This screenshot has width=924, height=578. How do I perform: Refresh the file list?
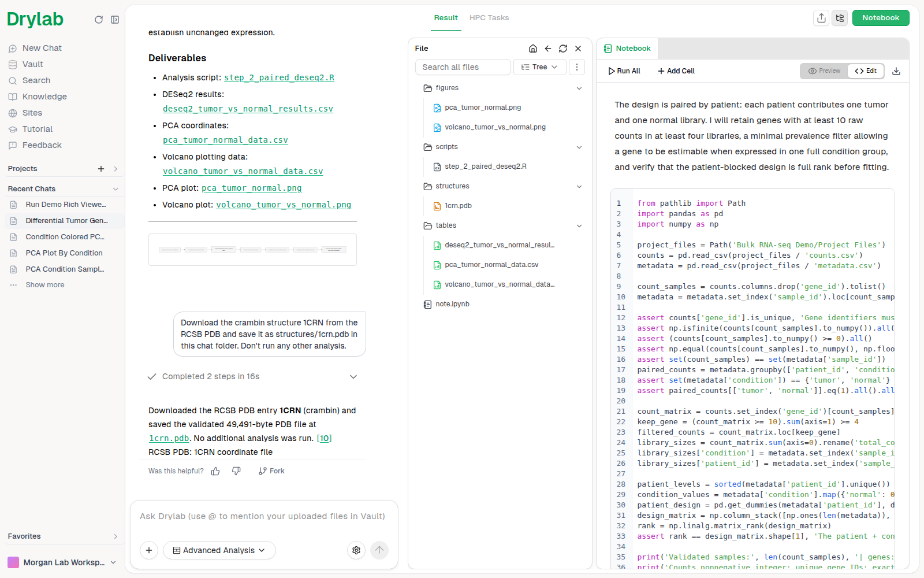coord(563,49)
